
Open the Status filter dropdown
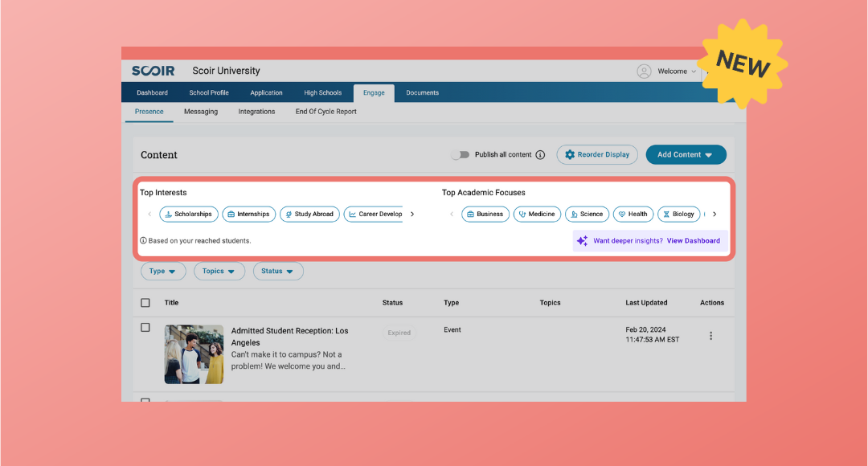point(278,272)
